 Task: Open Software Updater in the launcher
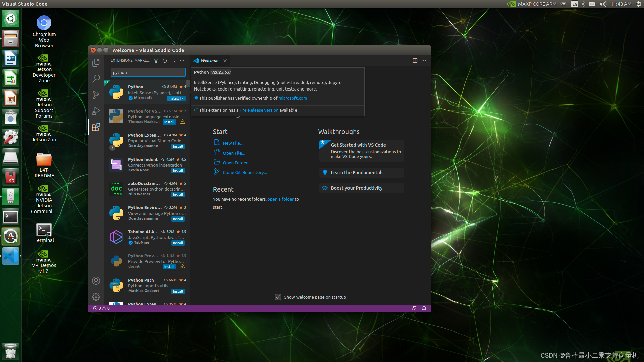pyautogui.click(x=11, y=236)
